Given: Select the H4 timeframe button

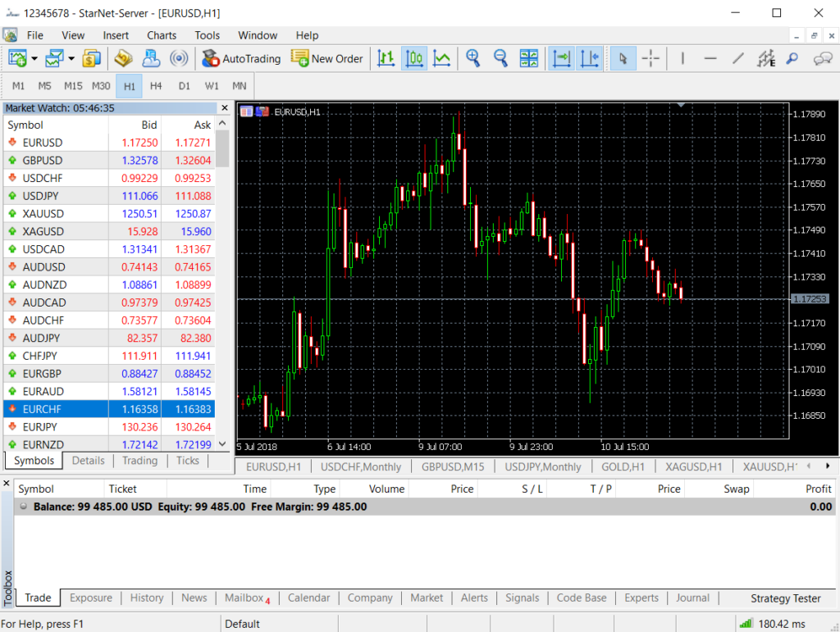Looking at the screenshot, I should pyautogui.click(x=156, y=86).
